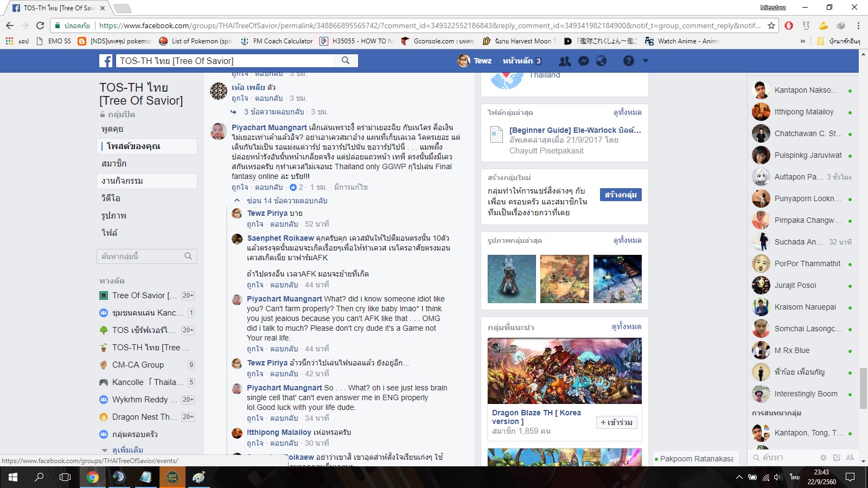Open Windows taskbar search
Viewport: 868px width, 488px height.
pos(39,477)
